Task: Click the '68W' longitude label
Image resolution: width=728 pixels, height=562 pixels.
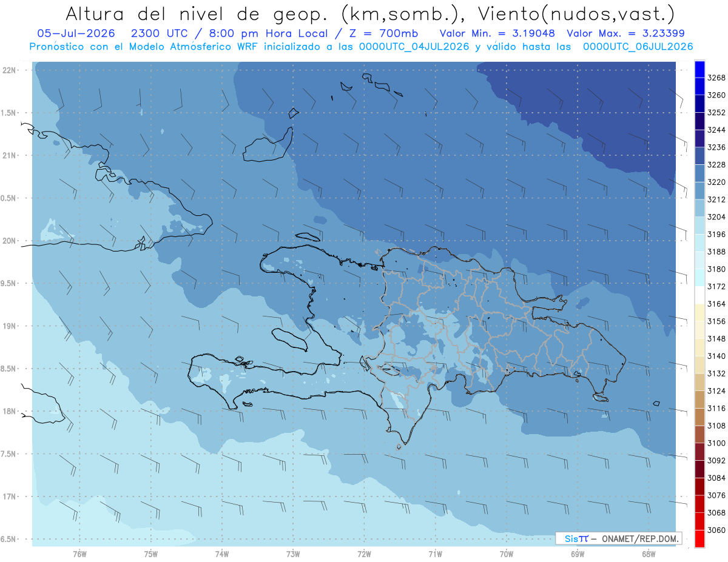Action: 649,554
